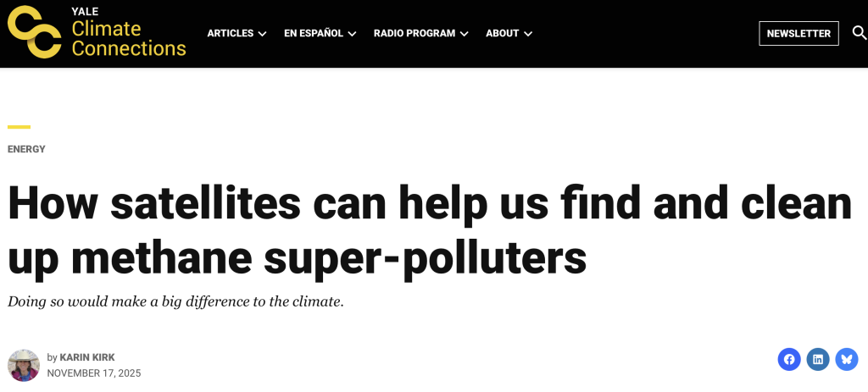868x392 pixels.
Task: Open the About menu item
Action: point(502,33)
